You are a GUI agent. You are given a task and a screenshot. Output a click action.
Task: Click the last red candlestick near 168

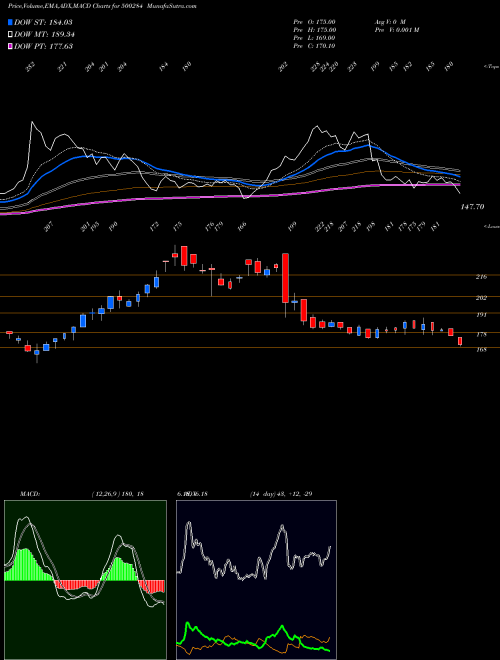point(460,341)
